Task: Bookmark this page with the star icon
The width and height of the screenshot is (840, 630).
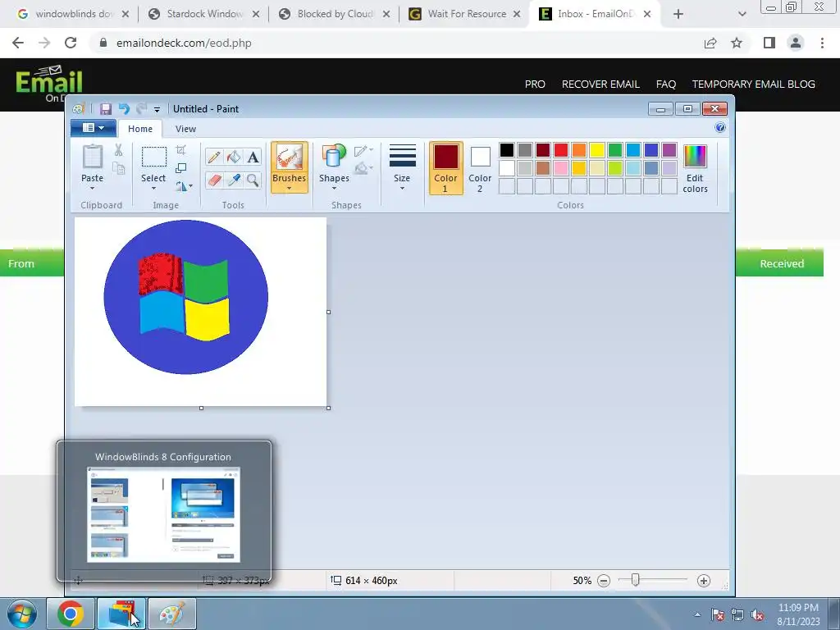Action: click(x=737, y=43)
